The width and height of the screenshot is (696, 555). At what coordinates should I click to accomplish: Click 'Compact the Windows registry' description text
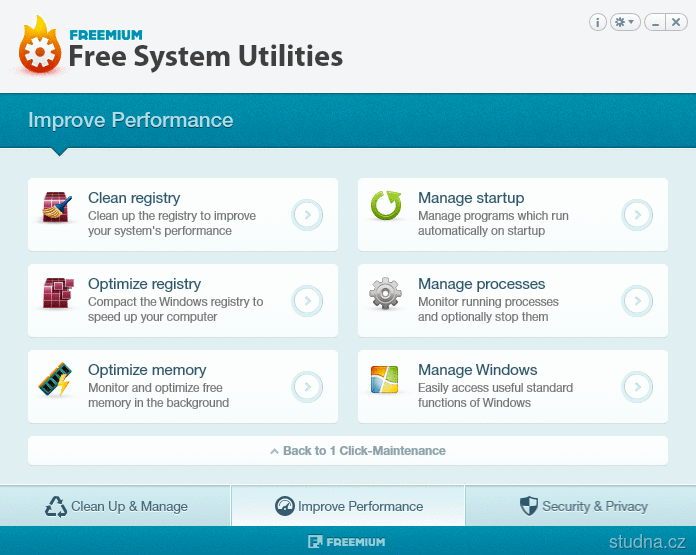(175, 309)
